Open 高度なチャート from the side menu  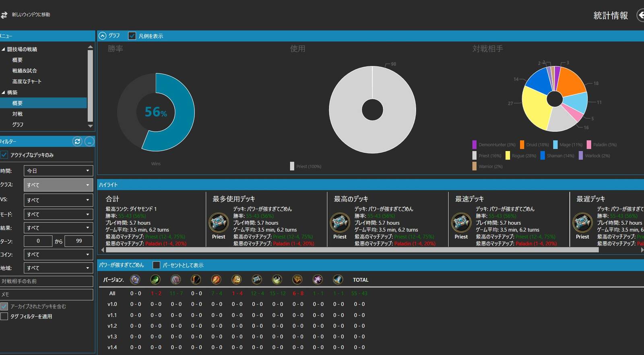point(27,81)
